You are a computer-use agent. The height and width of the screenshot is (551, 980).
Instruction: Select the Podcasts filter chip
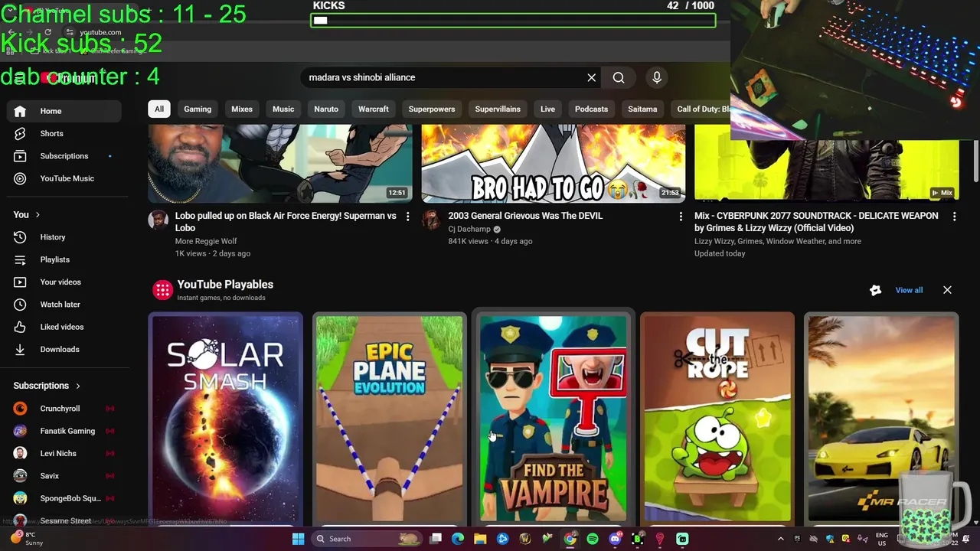[591, 109]
